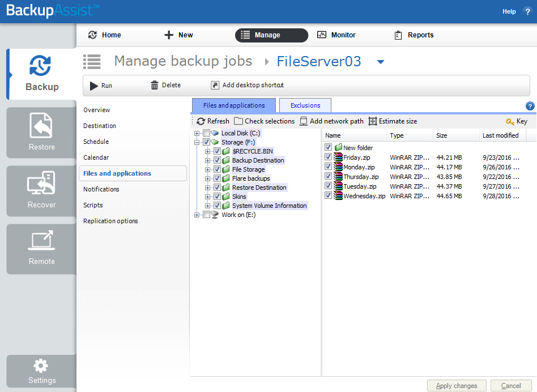
Task: Check the Local Disk (C:) checkbox
Action: [x=207, y=133]
